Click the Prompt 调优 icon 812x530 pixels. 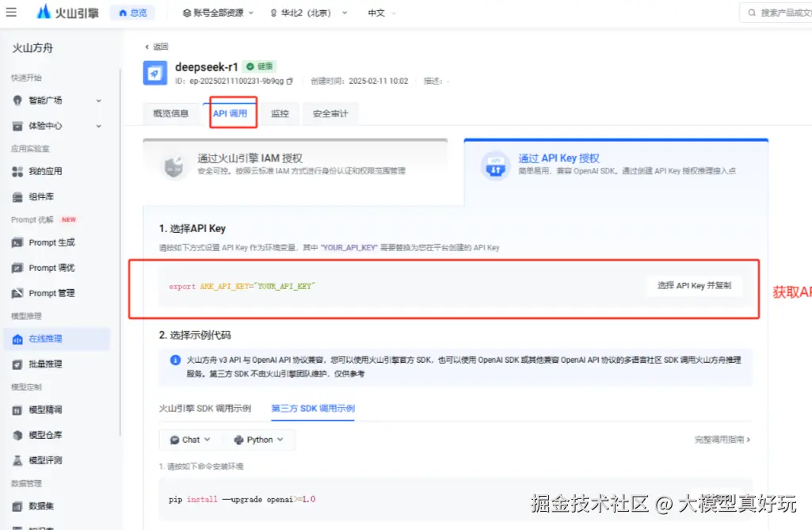click(x=17, y=268)
